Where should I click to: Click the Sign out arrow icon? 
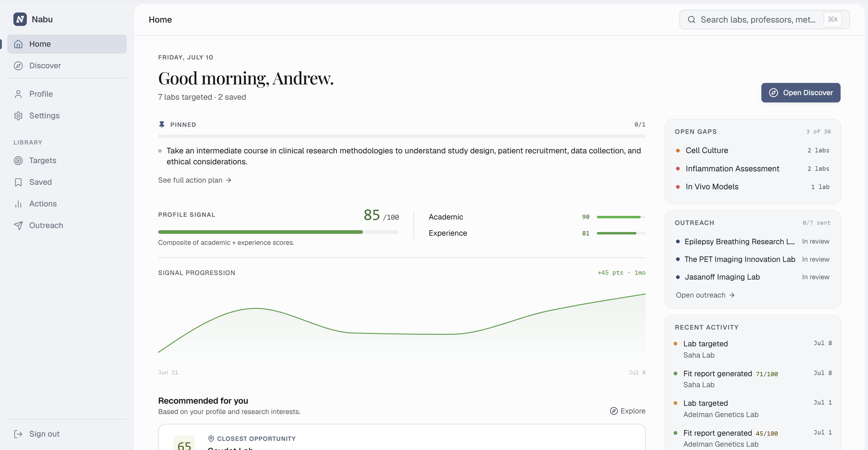coord(18,434)
